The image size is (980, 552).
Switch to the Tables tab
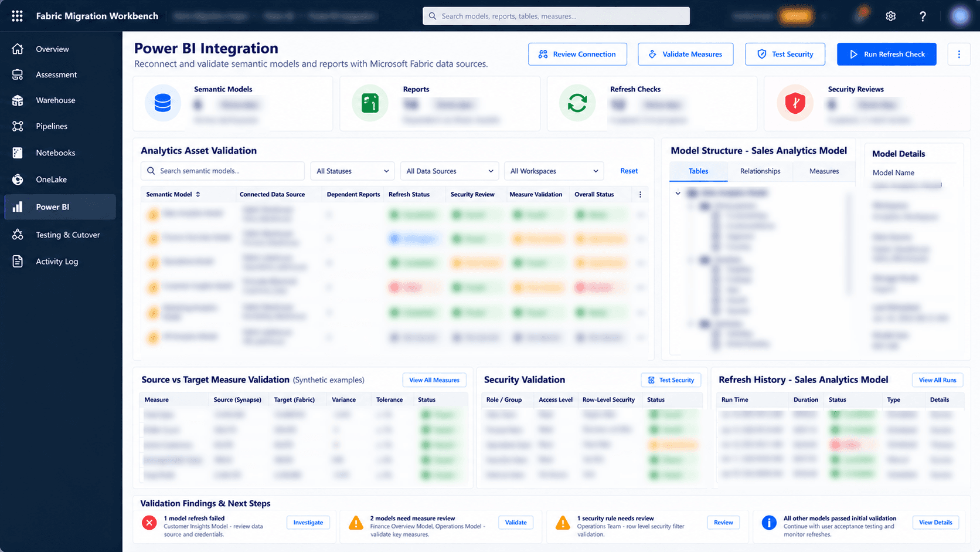click(698, 171)
